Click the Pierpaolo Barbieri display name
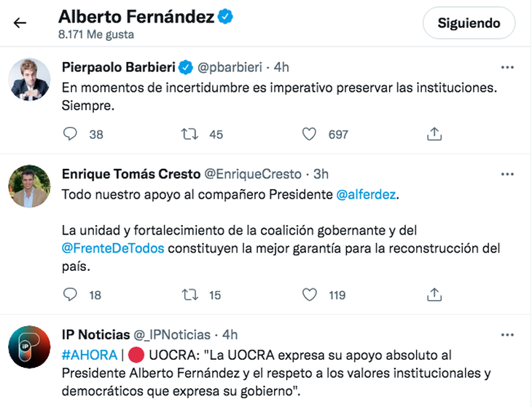Image resolution: width=532 pixels, height=407 pixels. click(118, 67)
